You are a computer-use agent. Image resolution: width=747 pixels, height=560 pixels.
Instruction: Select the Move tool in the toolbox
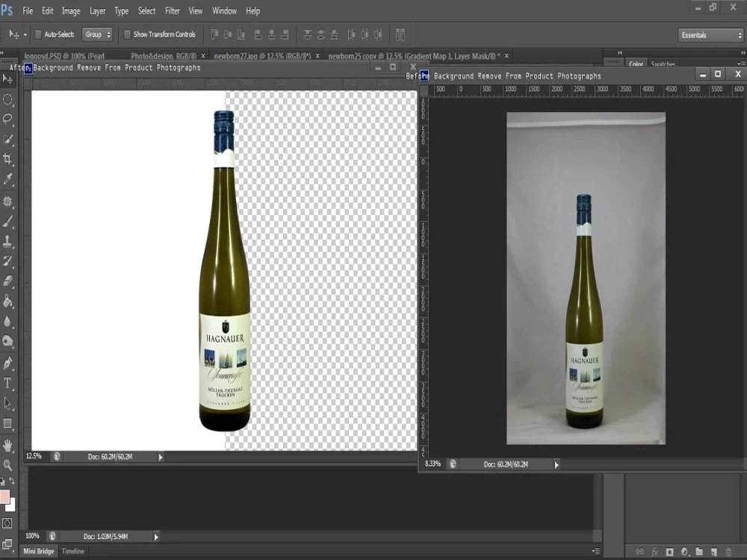[x=7, y=78]
